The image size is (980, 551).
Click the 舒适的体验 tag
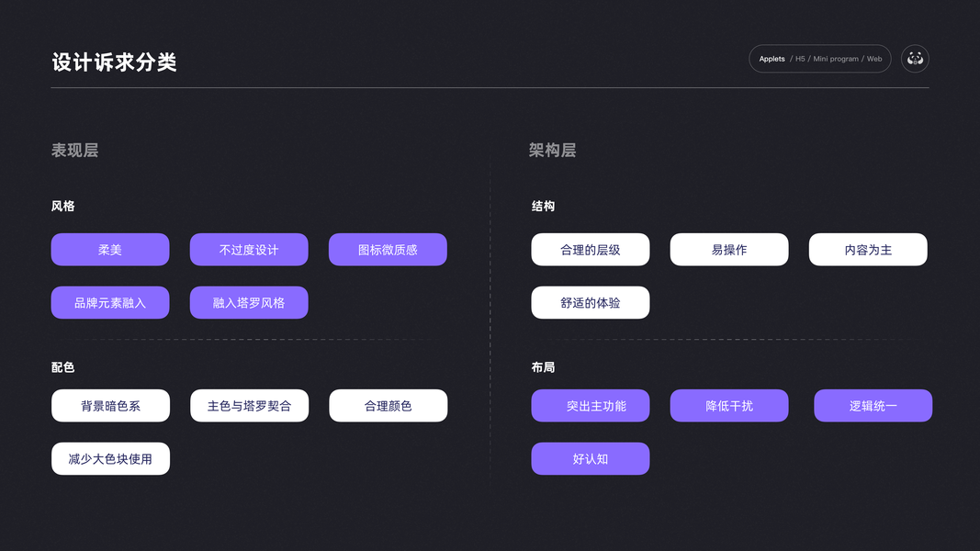(x=591, y=303)
